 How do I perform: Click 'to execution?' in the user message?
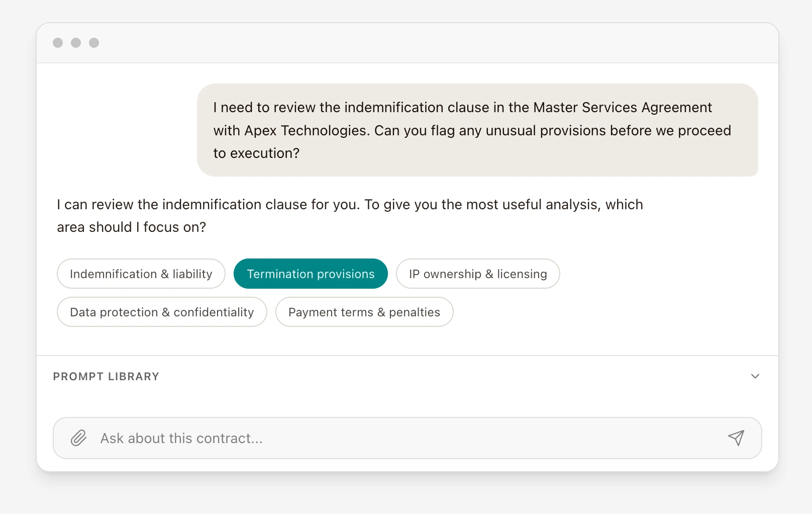point(256,153)
